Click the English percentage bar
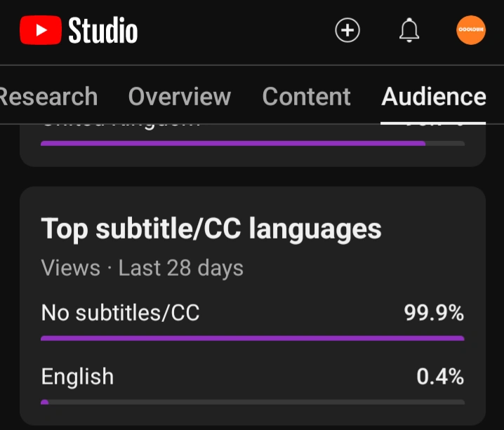Screen dimensions: 504x430 click(253, 402)
